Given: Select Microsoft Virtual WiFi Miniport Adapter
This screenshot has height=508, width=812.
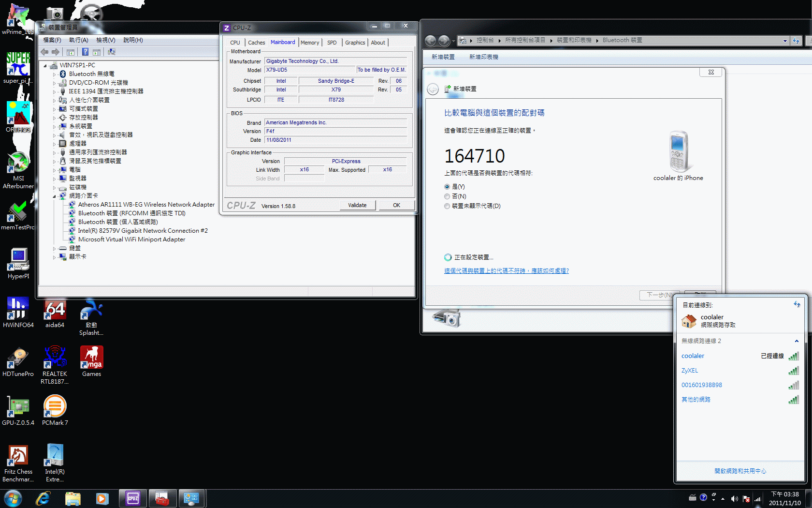Looking at the screenshot, I should coord(131,239).
